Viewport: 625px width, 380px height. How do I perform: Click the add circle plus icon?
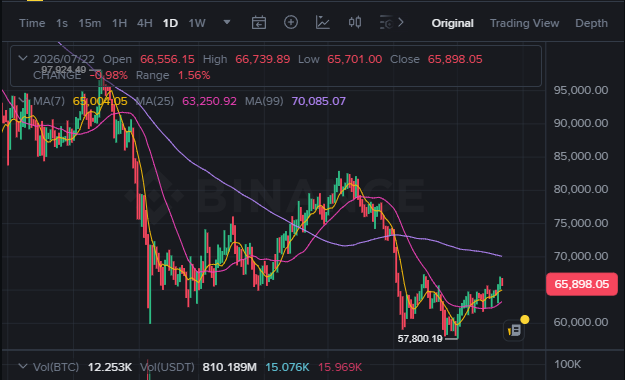[x=291, y=22]
